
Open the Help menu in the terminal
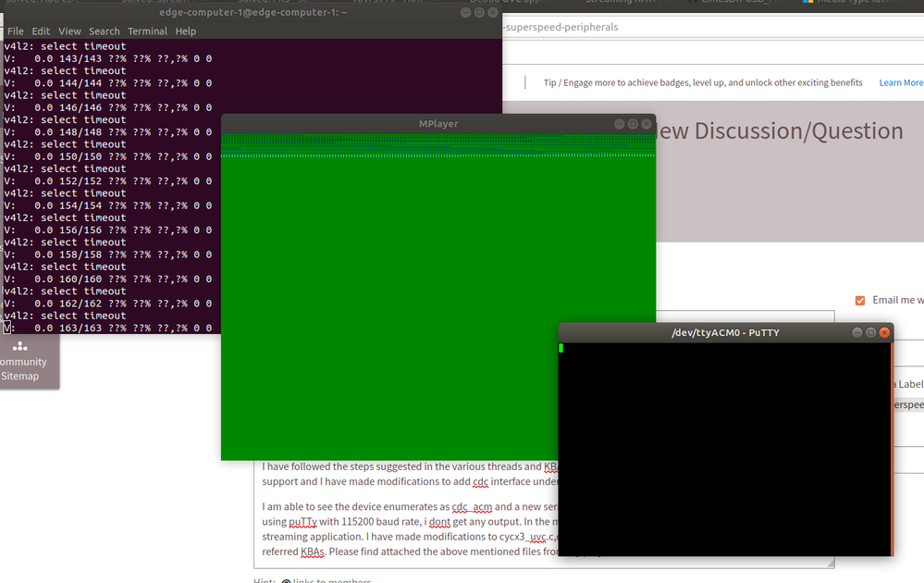(186, 31)
